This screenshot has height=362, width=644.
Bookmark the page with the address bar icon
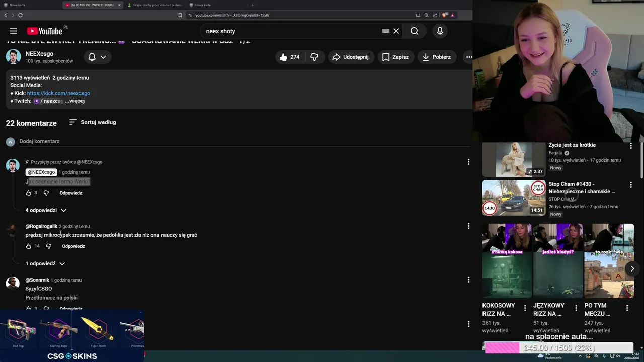[180, 15]
